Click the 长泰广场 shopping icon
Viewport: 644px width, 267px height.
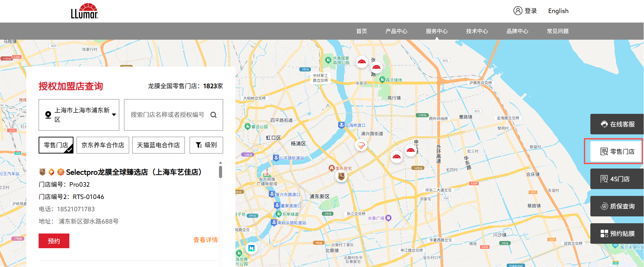click(388, 218)
